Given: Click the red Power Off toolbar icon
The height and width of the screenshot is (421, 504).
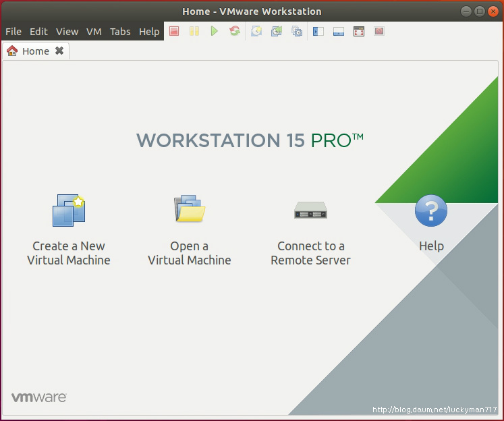Looking at the screenshot, I should (174, 31).
